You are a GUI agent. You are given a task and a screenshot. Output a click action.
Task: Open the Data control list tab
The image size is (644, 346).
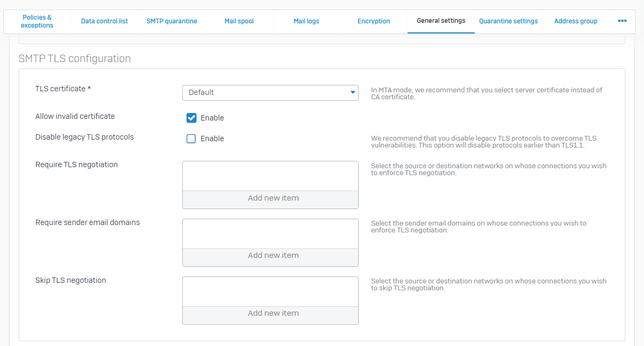pos(104,21)
